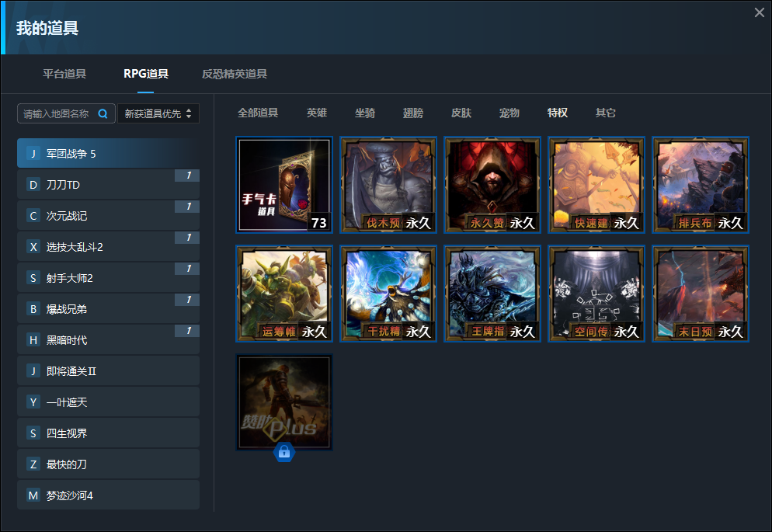Click the blue lock icon under 赞助Plus
This screenshot has height=532, width=772.
coord(284,452)
